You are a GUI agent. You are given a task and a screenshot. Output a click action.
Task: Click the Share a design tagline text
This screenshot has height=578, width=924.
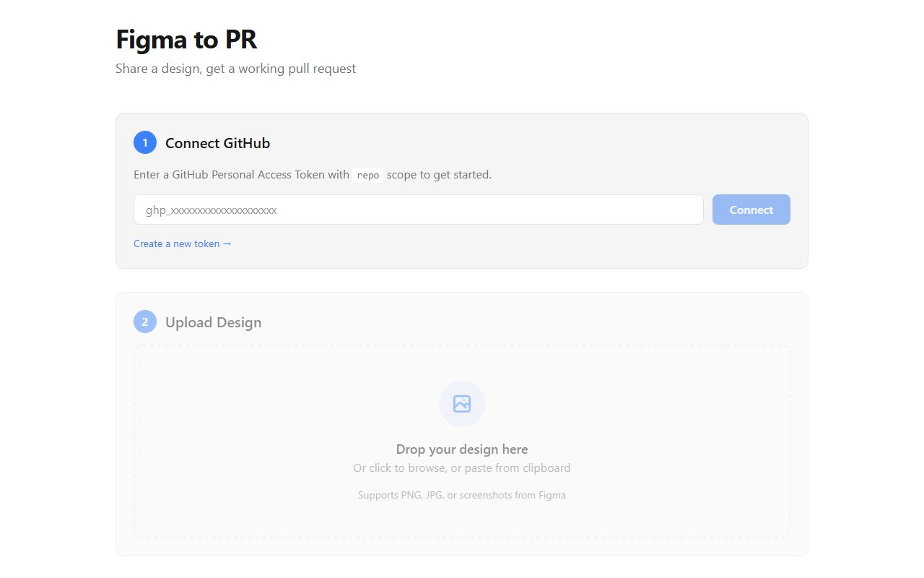point(236,68)
